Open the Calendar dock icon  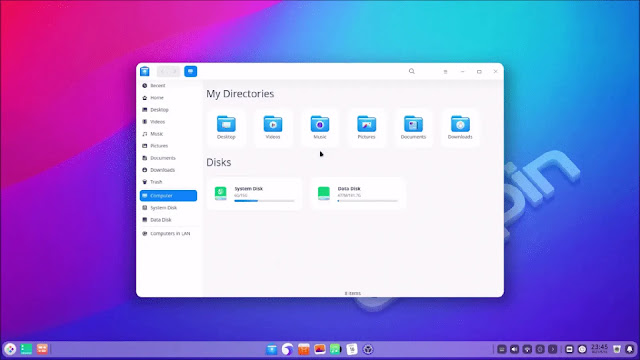click(x=352, y=349)
